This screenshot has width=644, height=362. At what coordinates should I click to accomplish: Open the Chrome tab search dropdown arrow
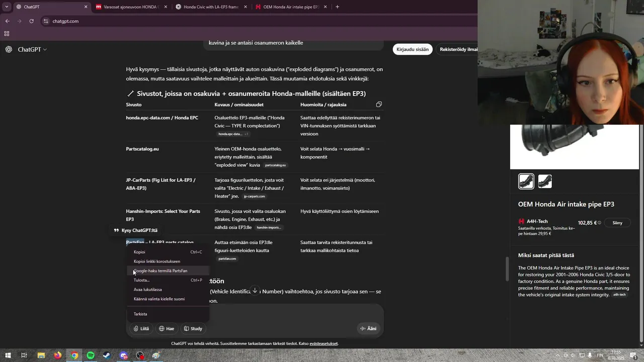(x=7, y=7)
